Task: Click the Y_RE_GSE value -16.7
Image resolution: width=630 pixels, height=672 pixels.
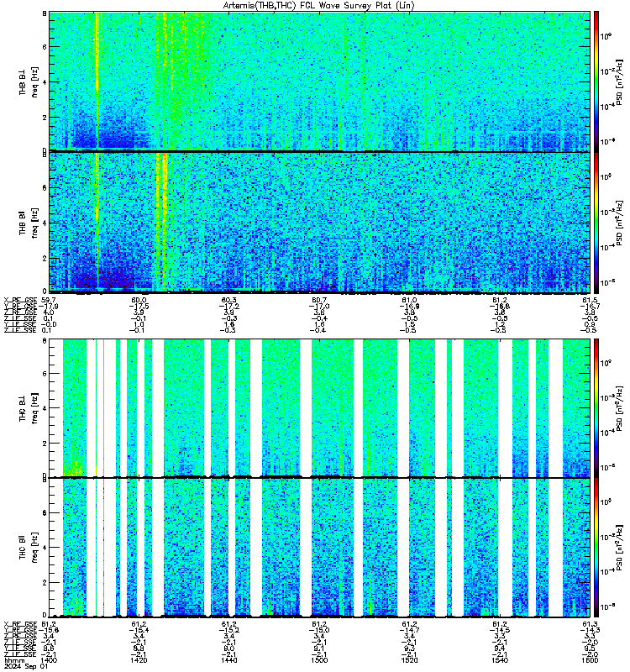Action: pos(590,307)
